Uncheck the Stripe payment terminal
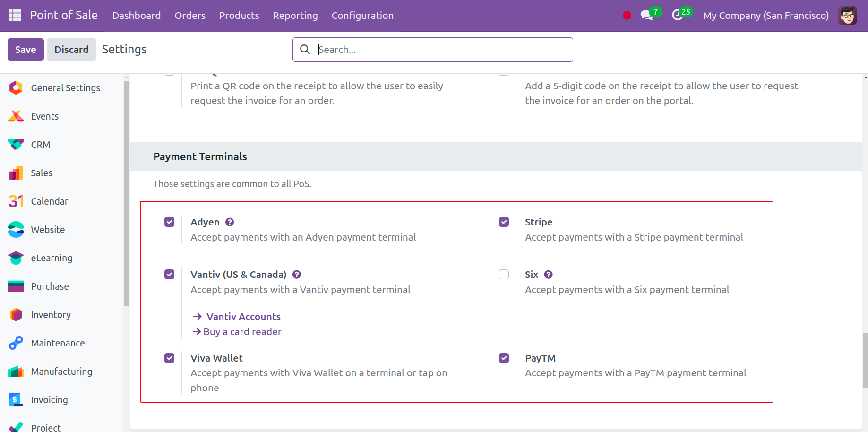Viewport: 868px width, 432px height. click(504, 222)
